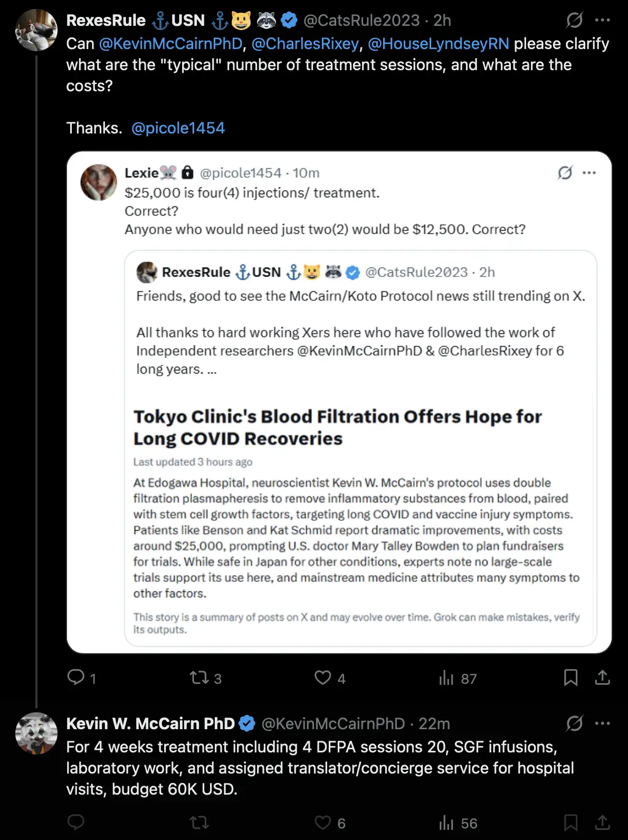Viewport: 628px width, 840px height.
Task: Like RexesRule's post with 4 likes
Action: click(322, 677)
